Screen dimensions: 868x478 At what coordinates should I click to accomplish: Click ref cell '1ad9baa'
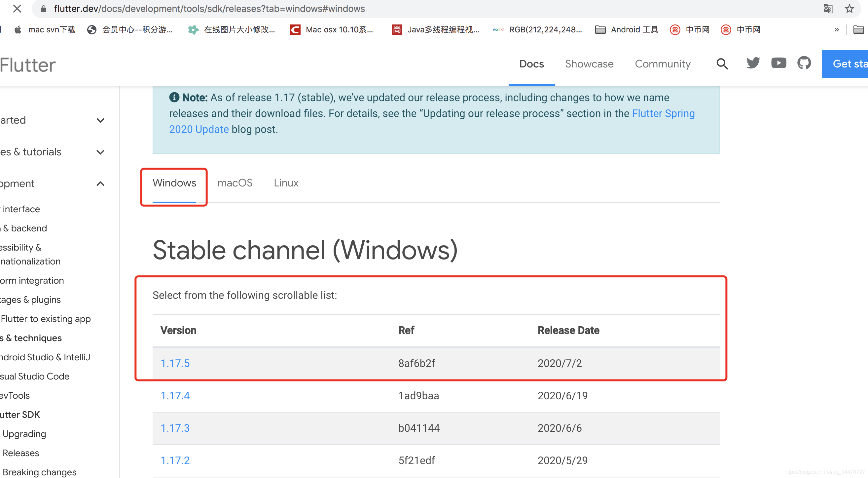click(418, 396)
